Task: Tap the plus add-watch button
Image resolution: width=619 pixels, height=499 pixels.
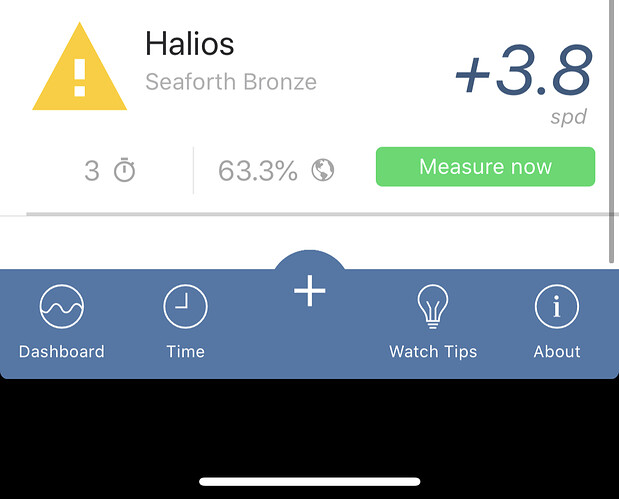Action: point(310,291)
